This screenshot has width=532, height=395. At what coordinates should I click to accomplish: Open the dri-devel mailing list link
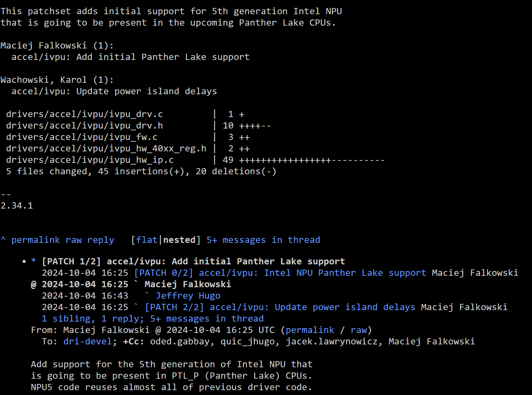tap(87, 341)
